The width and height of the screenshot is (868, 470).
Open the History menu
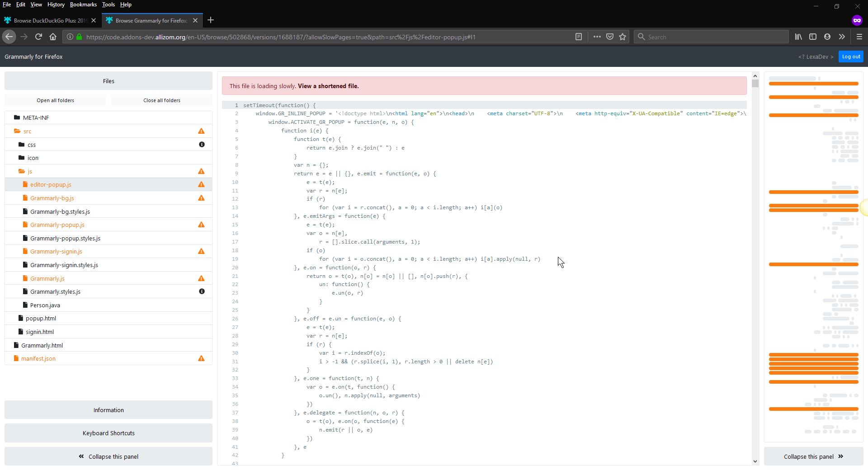(56, 5)
